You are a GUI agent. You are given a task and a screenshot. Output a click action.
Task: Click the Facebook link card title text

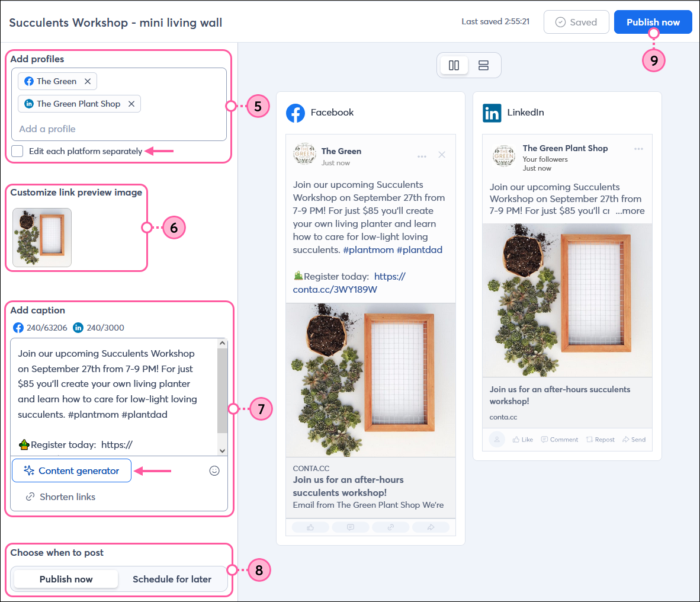(x=348, y=486)
